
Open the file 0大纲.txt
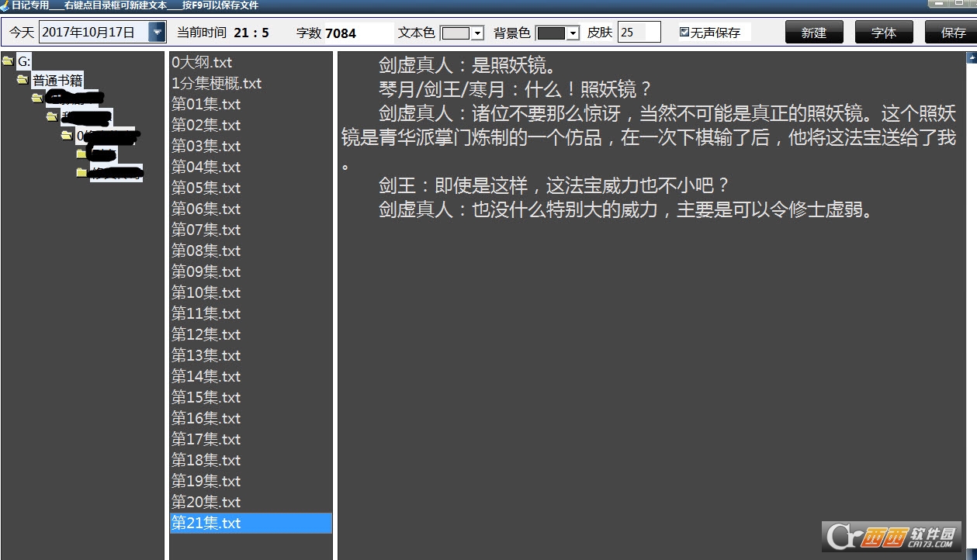(202, 63)
